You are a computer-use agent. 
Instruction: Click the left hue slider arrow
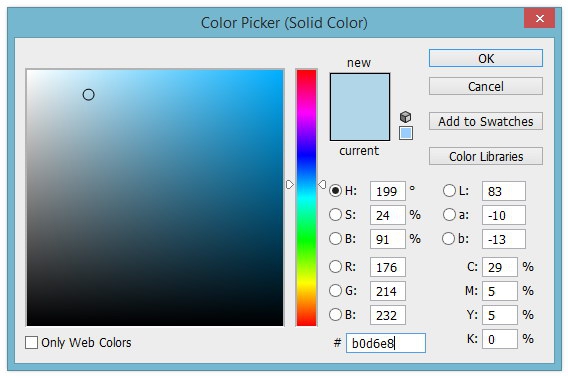point(290,185)
